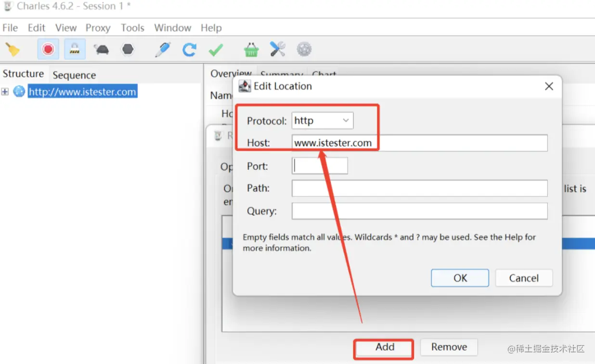Switch to the Overview tab

pos(231,73)
